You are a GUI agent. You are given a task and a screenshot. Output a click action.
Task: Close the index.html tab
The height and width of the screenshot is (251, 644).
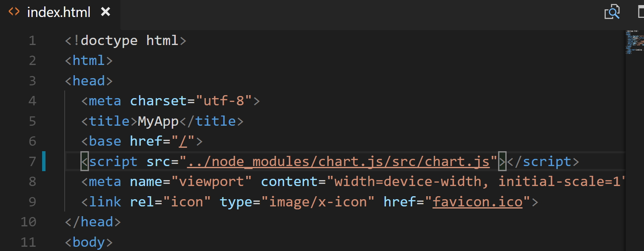(x=105, y=12)
